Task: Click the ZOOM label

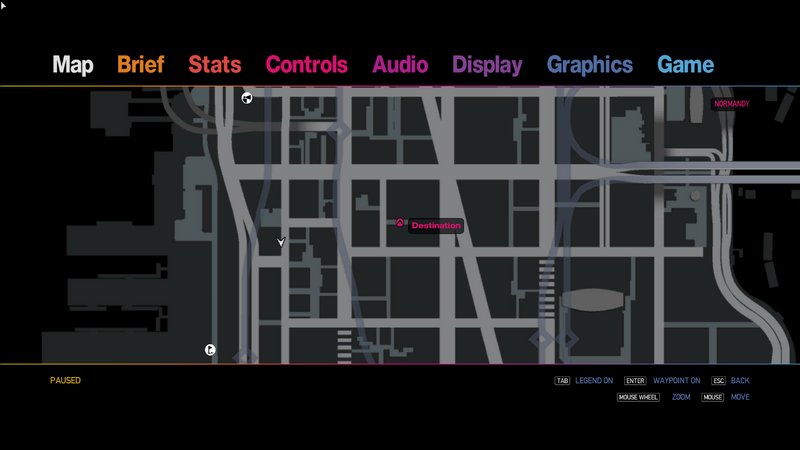Action: [681, 397]
